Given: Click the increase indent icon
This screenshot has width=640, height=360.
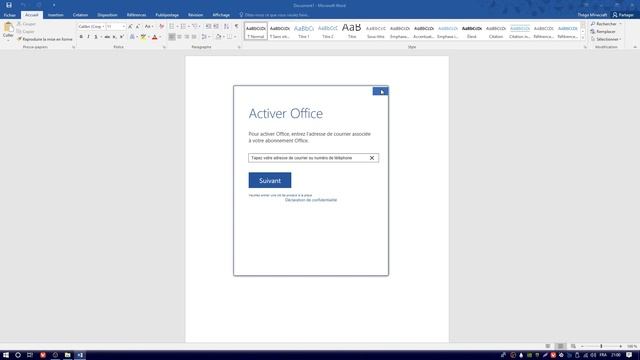Looking at the screenshot, I should click(216, 27).
